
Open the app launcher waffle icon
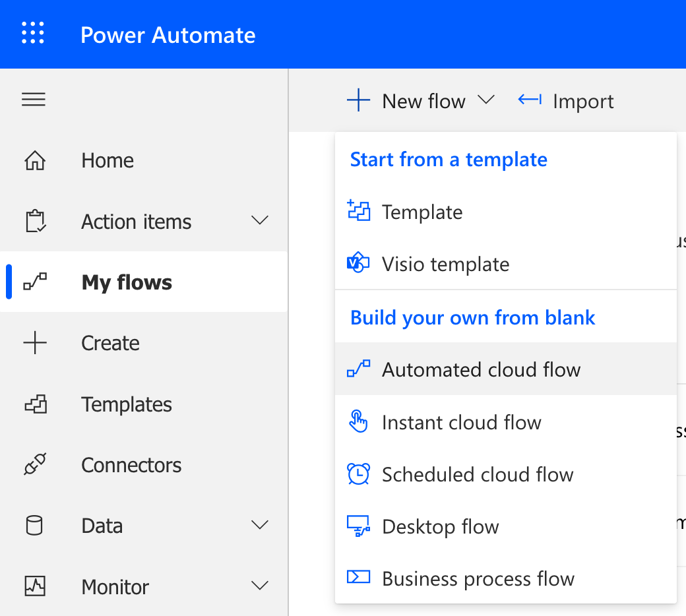coord(33,33)
